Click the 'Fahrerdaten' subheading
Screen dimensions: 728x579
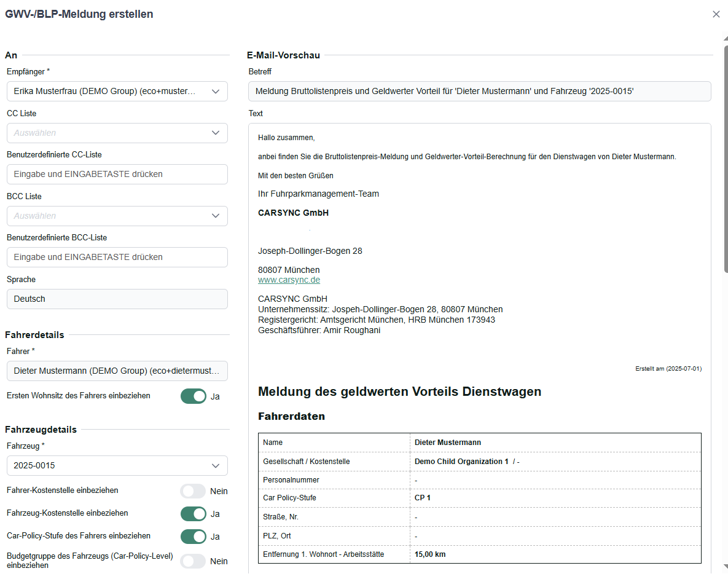click(x=292, y=416)
